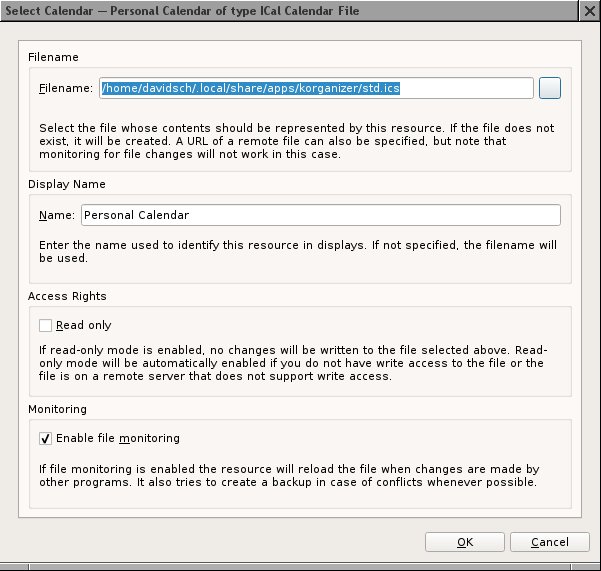This screenshot has height=571, width=601.
Task: Close the Select Calendar dialog window
Action: (590, 11)
